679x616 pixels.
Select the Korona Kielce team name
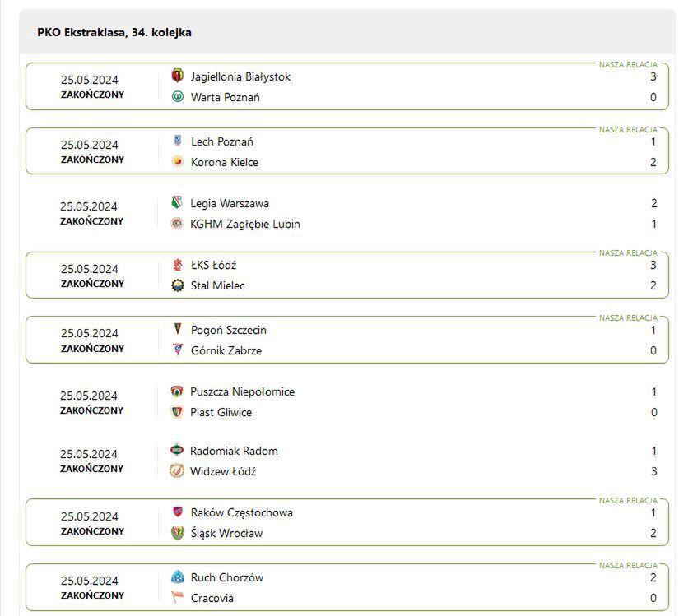point(225,162)
